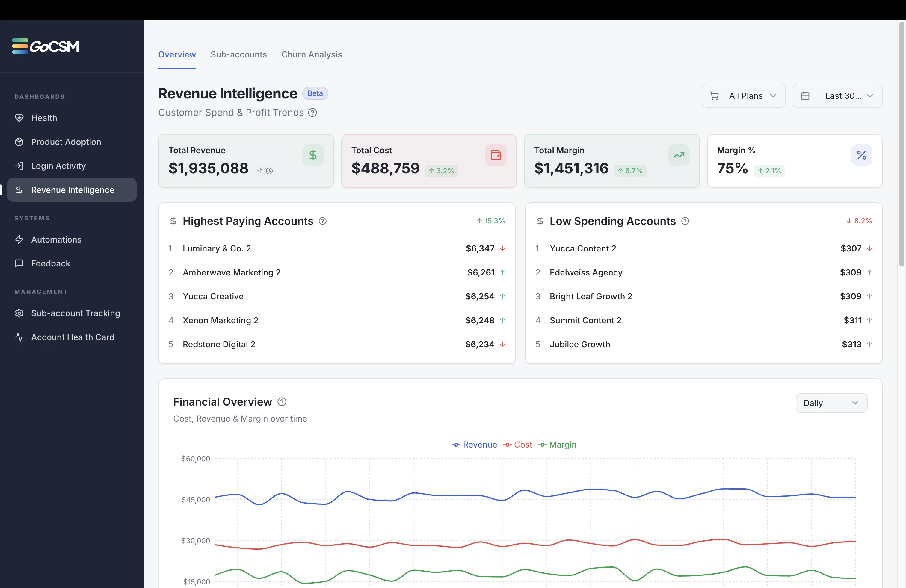The width and height of the screenshot is (906, 588).
Task: Click Amberwave Marketing 2 account row
Action: pos(337,272)
